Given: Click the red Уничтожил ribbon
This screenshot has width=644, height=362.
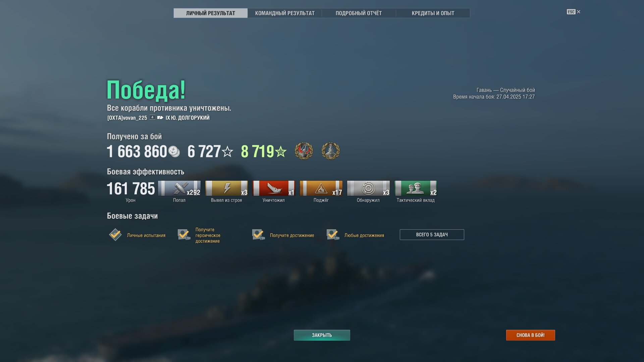Looking at the screenshot, I should click(274, 188).
